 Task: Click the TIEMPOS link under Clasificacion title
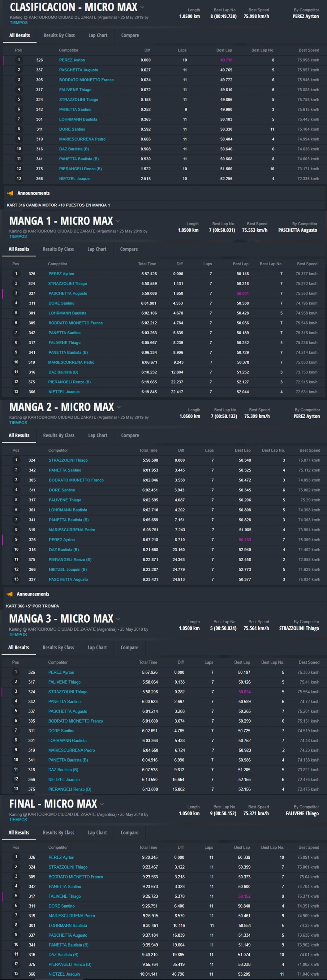coord(19,23)
